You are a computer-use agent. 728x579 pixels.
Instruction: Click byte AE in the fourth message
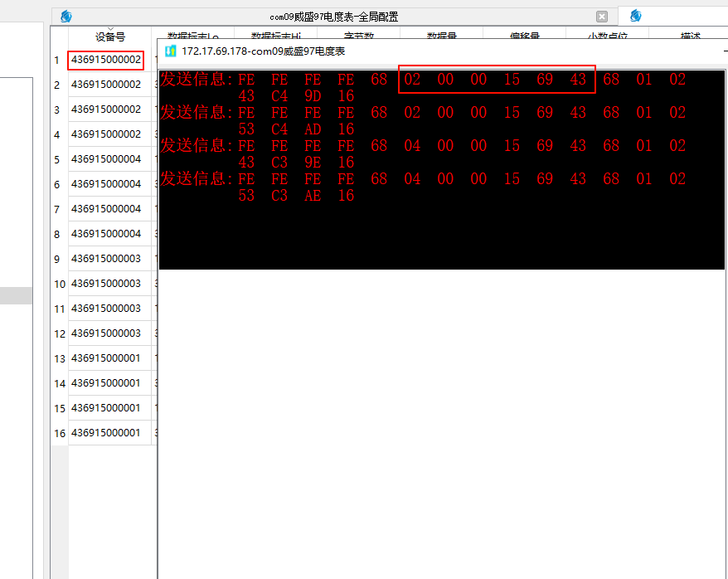pos(313,196)
